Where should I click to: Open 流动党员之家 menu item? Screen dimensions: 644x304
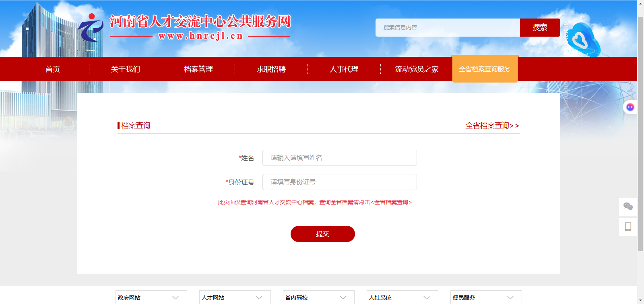point(417,69)
